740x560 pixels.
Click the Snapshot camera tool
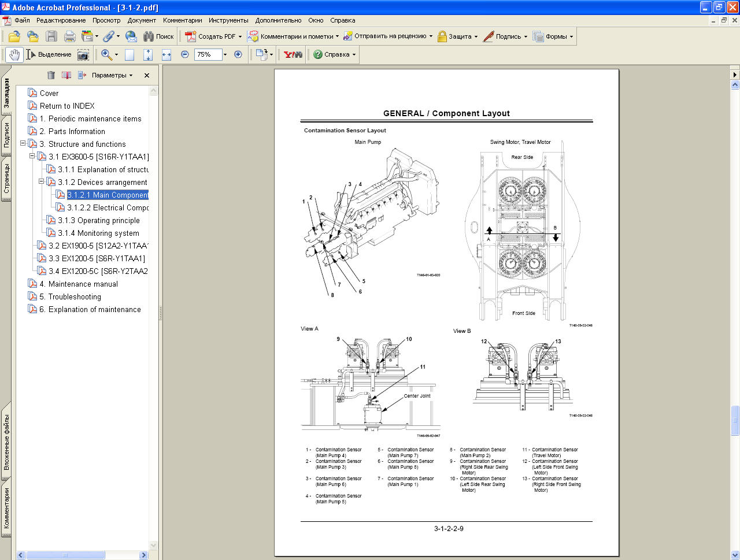click(x=83, y=55)
